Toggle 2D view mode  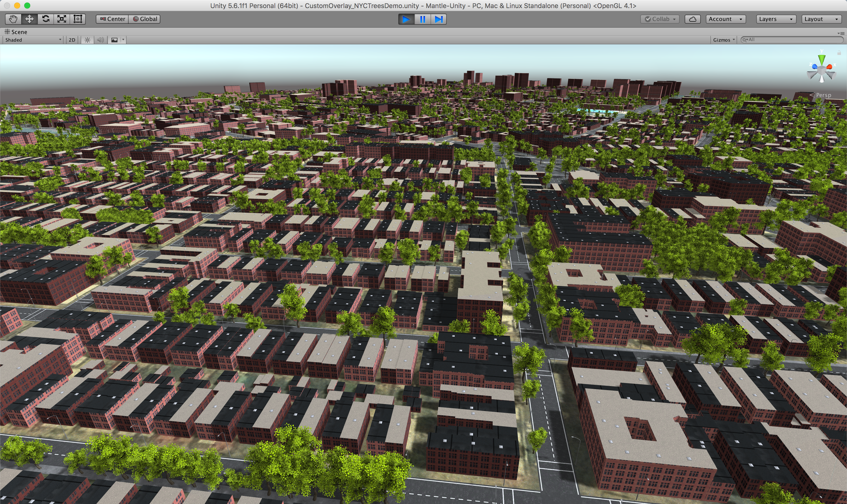(x=72, y=40)
